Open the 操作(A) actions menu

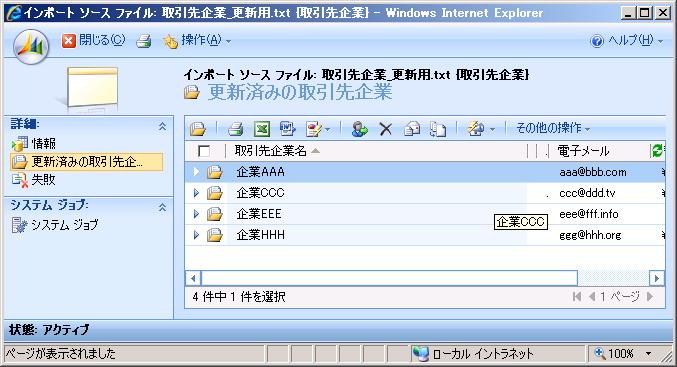197,41
